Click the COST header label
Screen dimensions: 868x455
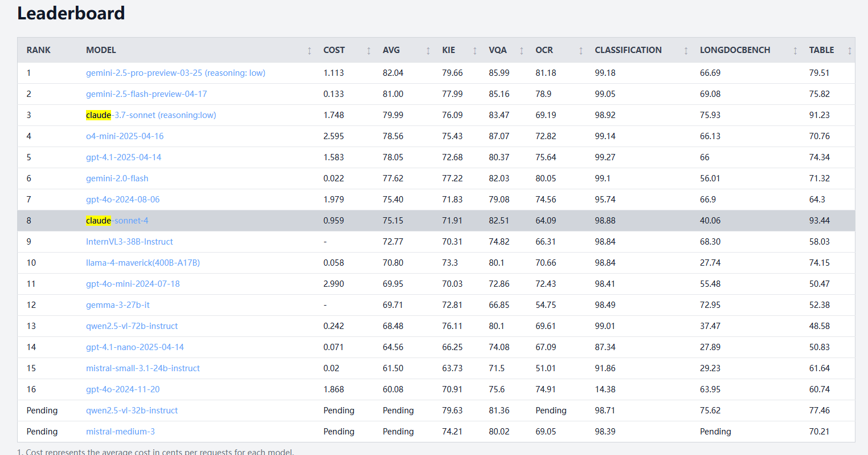click(334, 50)
